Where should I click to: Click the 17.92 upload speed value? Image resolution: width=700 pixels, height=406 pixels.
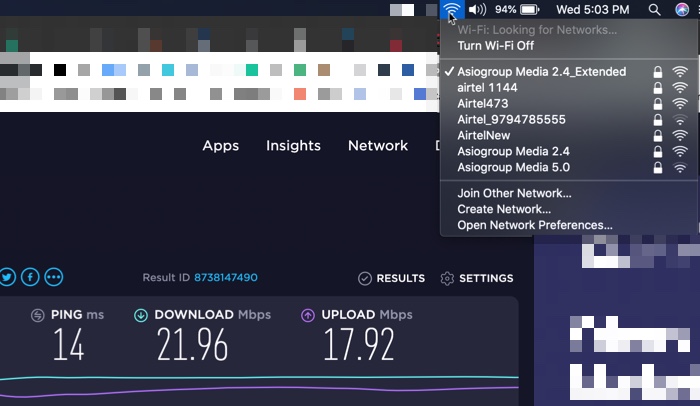(x=359, y=344)
